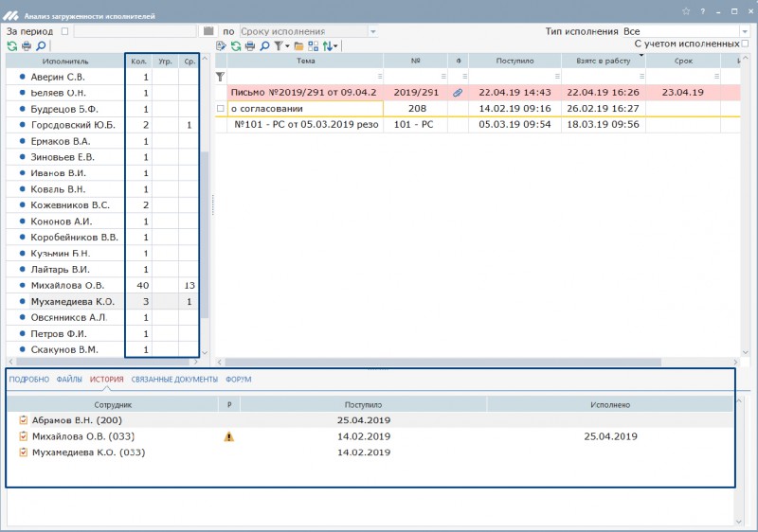Open the Сроку исполнения dropdown

click(373, 31)
